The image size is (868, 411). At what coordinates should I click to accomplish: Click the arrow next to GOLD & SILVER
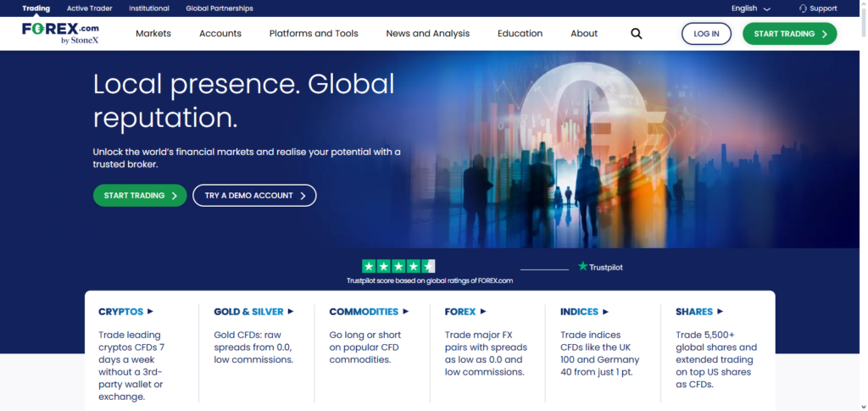point(291,312)
